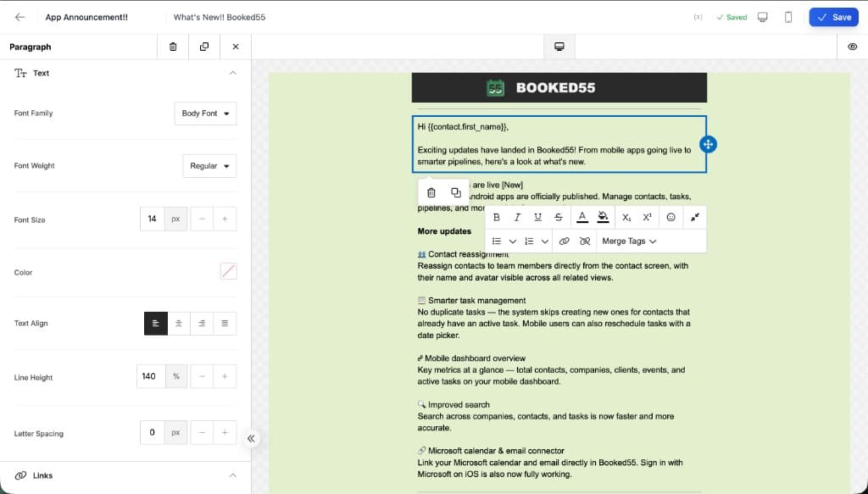This screenshot has height=494, width=868.
Task: Open the text Color swatch picker
Action: pyautogui.click(x=229, y=271)
